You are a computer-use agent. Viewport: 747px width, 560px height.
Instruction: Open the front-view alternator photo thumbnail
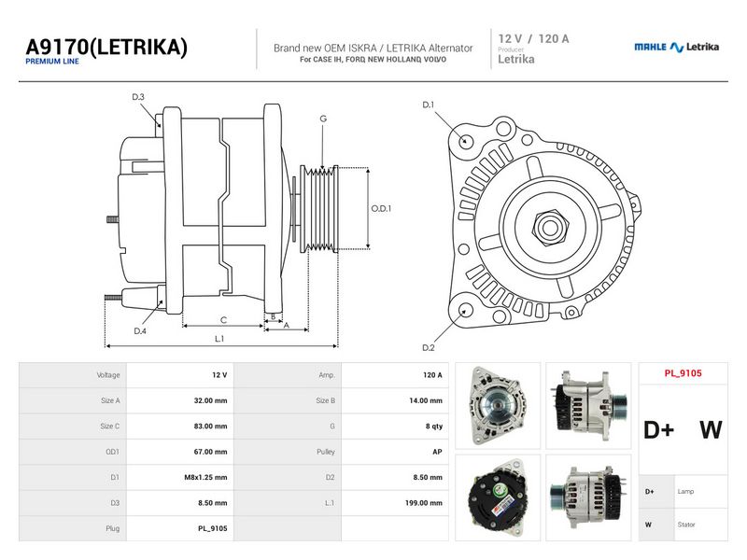pos(498,406)
